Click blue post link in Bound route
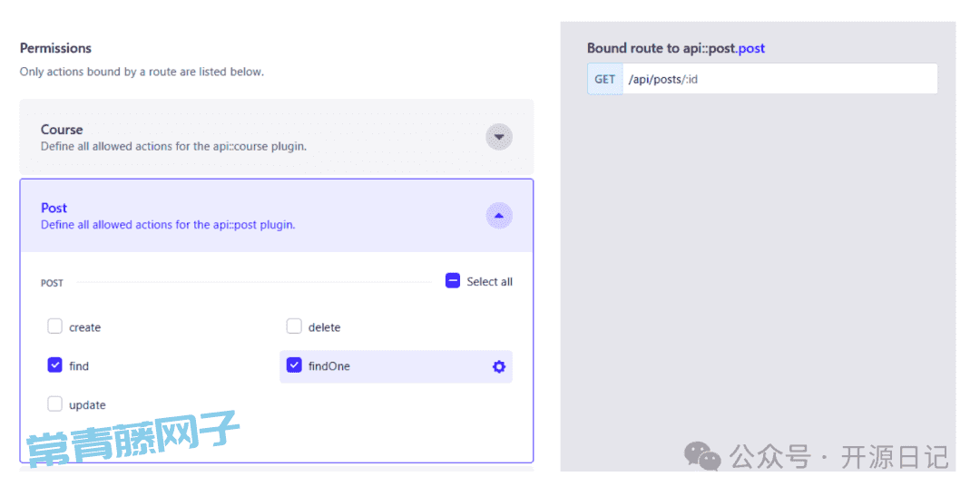 tap(751, 48)
